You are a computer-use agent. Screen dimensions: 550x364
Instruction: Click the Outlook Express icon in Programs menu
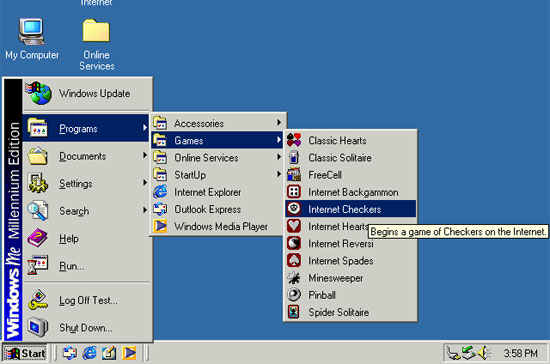click(x=160, y=209)
